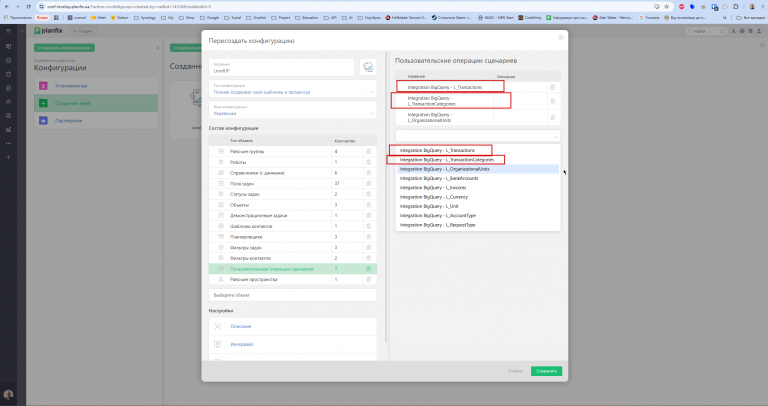This screenshot has height=406, width=768.
Task: Select the Роботы row
Action: tap(292, 162)
